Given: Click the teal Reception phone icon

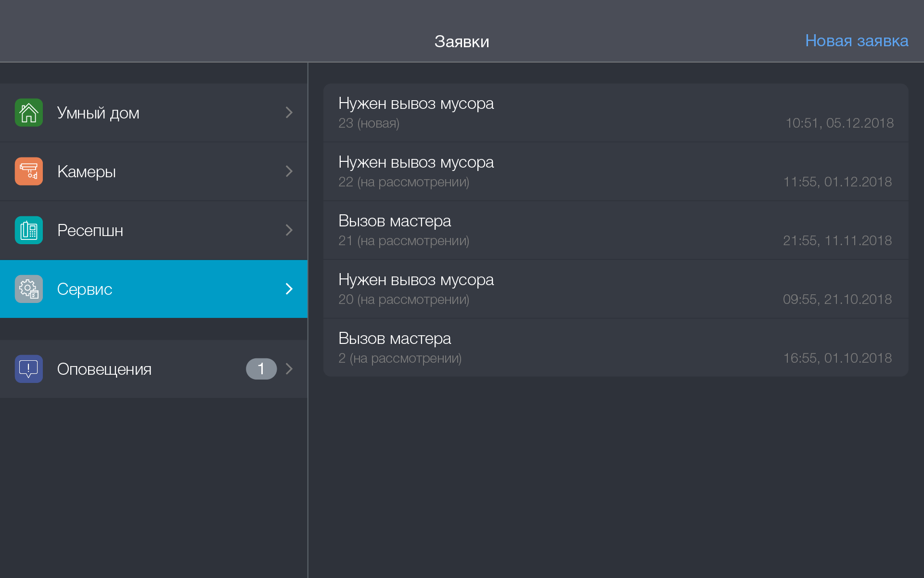Looking at the screenshot, I should [29, 230].
